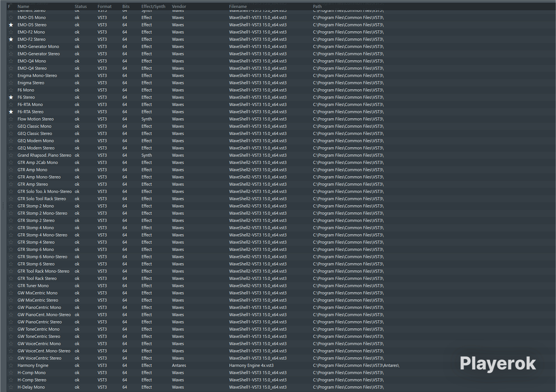Image resolution: width=556 pixels, height=392 pixels.
Task: Click GW ToneCentric Stereo name
Action: click(x=39, y=337)
